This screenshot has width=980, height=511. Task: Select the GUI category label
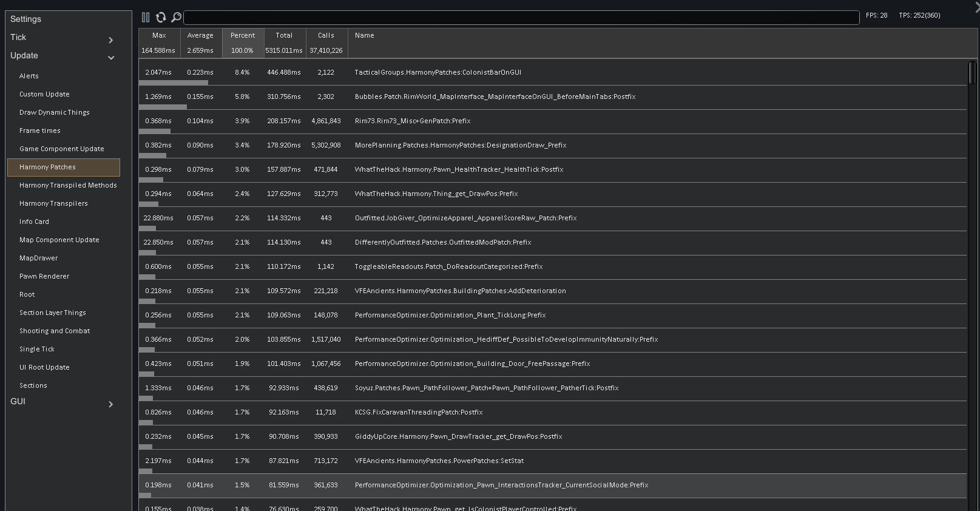point(18,401)
